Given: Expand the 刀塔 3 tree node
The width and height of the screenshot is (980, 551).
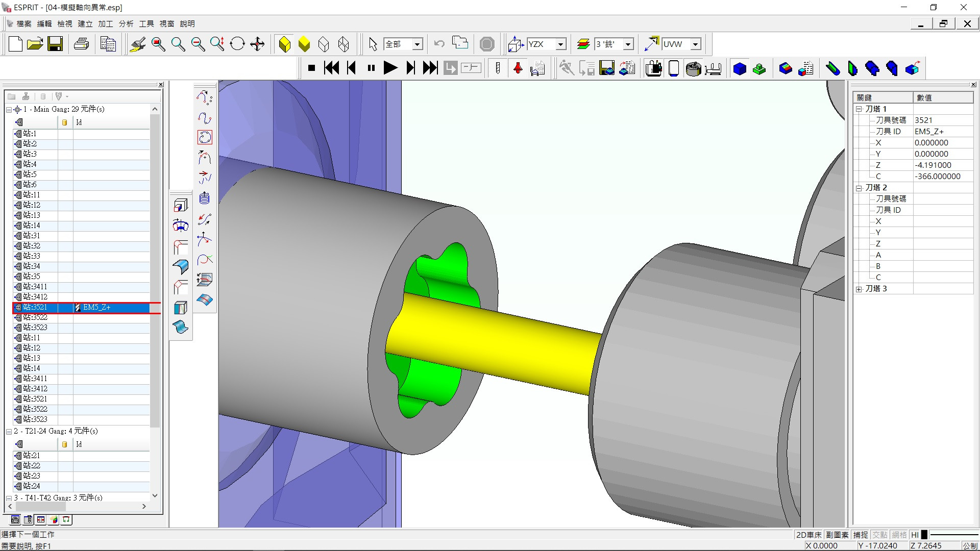Looking at the screenshot, I should click(x=859, y=289).
